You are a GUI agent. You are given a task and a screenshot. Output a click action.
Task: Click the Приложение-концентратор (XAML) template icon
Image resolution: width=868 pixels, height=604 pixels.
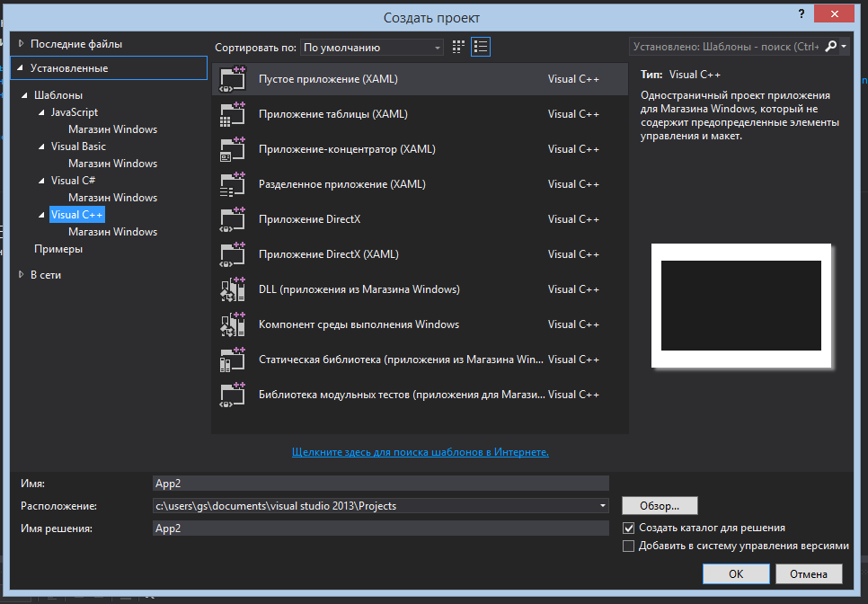tap(233, 149)
